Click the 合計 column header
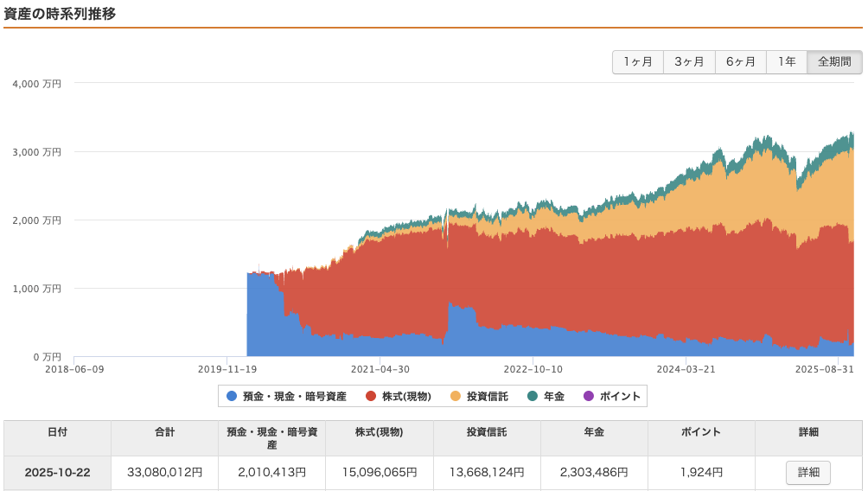868x491 pixels. (x=164, y=431)
